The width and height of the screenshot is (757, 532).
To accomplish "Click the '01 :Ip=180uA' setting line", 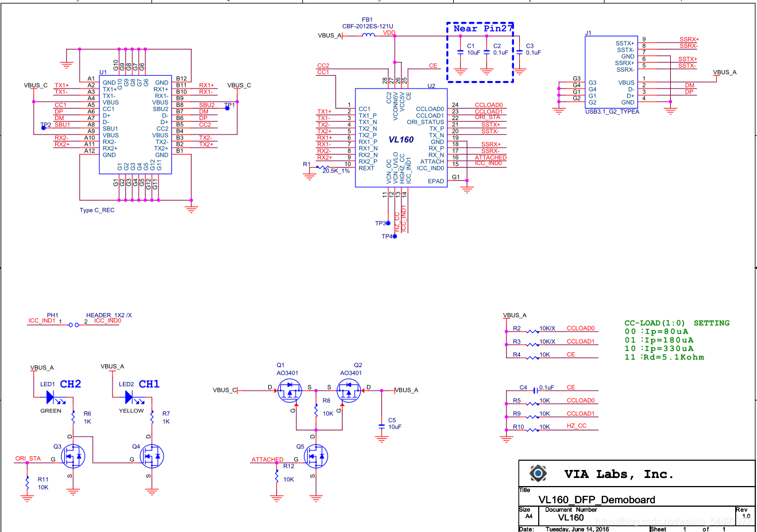I will coord(659,340).
